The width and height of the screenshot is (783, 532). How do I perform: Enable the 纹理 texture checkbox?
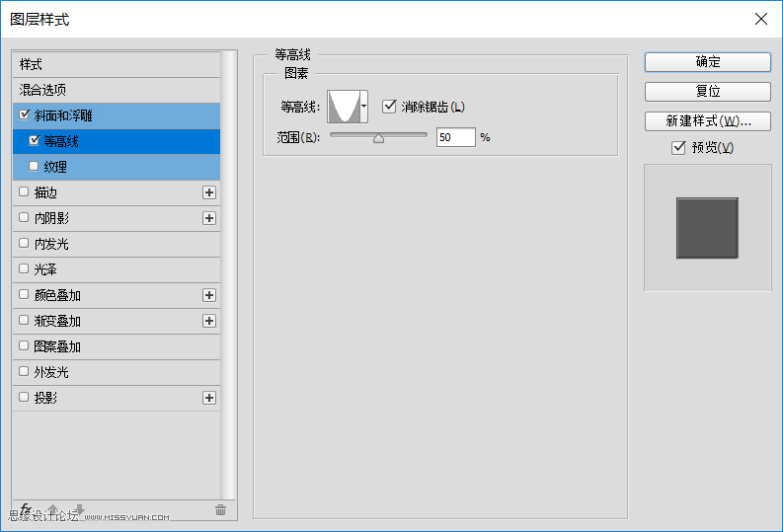[35, 167]
